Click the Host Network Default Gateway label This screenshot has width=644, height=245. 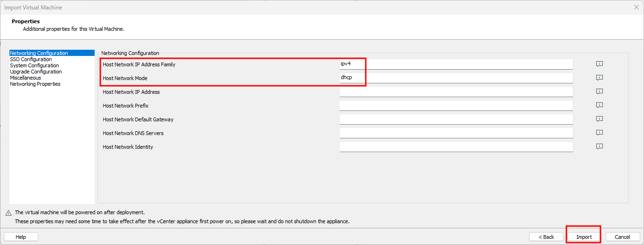tap(138, 119)
